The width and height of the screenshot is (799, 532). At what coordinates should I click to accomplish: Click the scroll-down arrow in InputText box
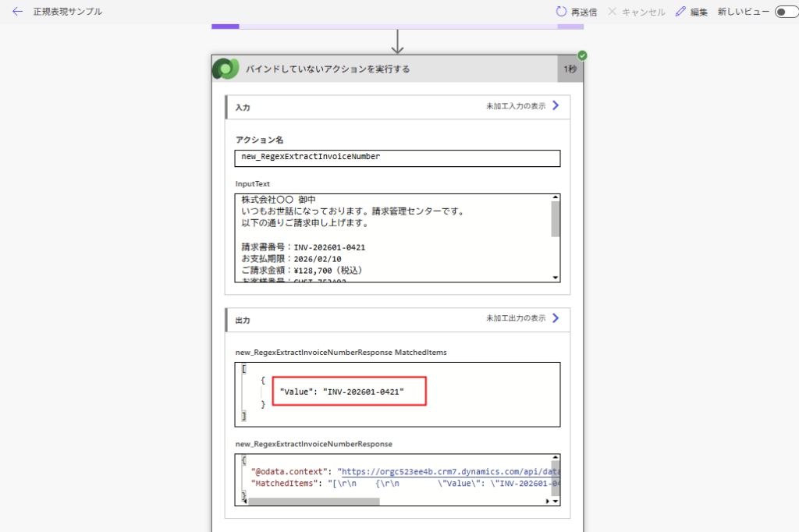(555, 278)
